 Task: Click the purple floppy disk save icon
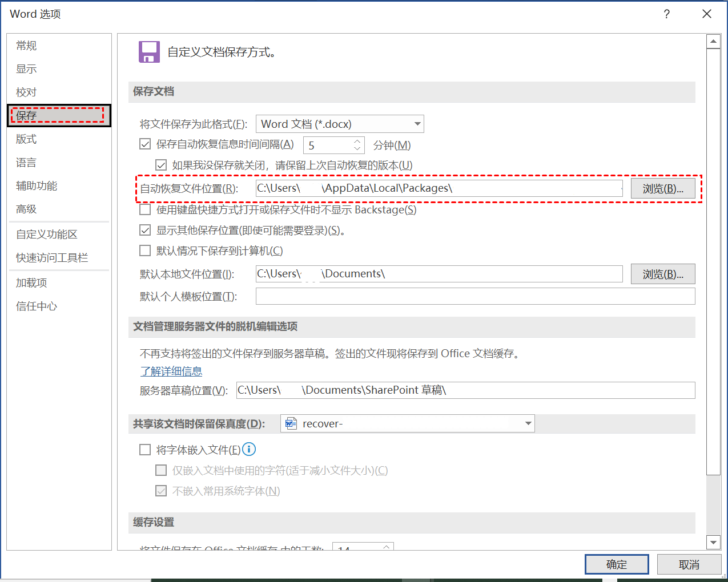pos(149,52)
